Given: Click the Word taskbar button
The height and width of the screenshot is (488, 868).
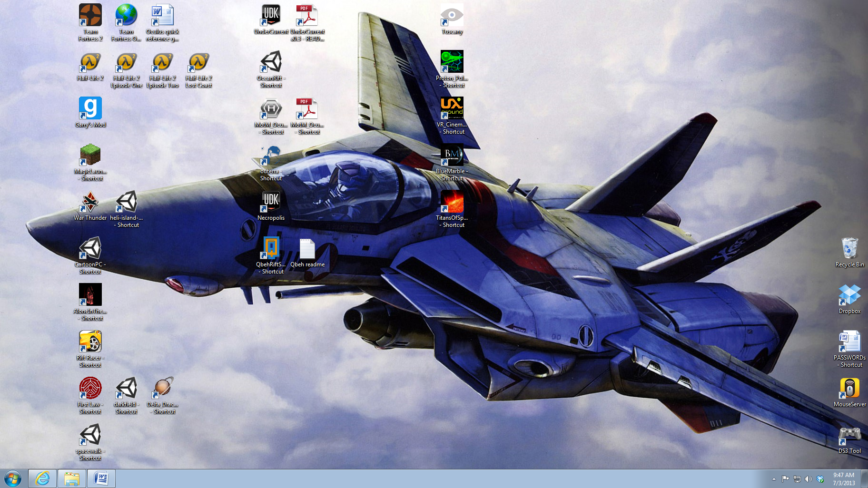Looking at the screenshot, I should 101,478.
